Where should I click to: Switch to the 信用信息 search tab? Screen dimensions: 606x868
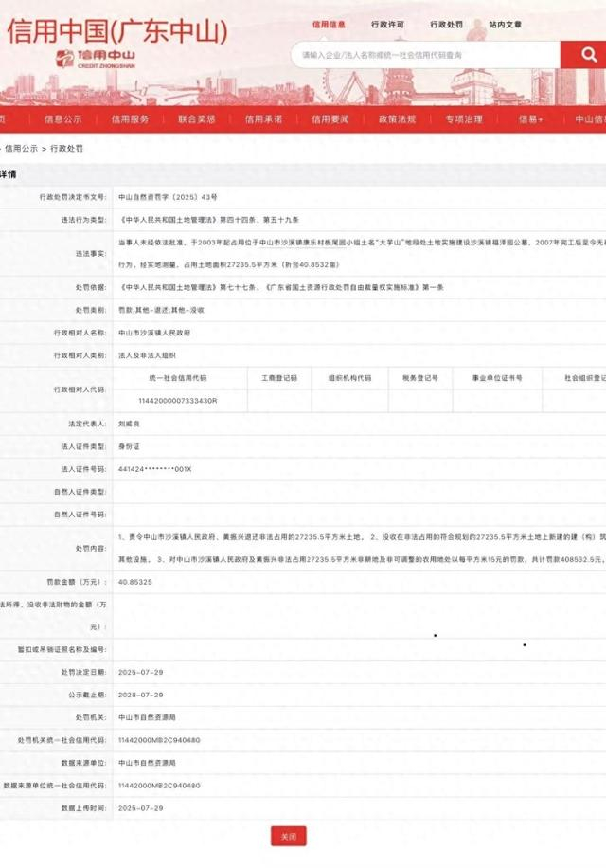tap(329, 25)
